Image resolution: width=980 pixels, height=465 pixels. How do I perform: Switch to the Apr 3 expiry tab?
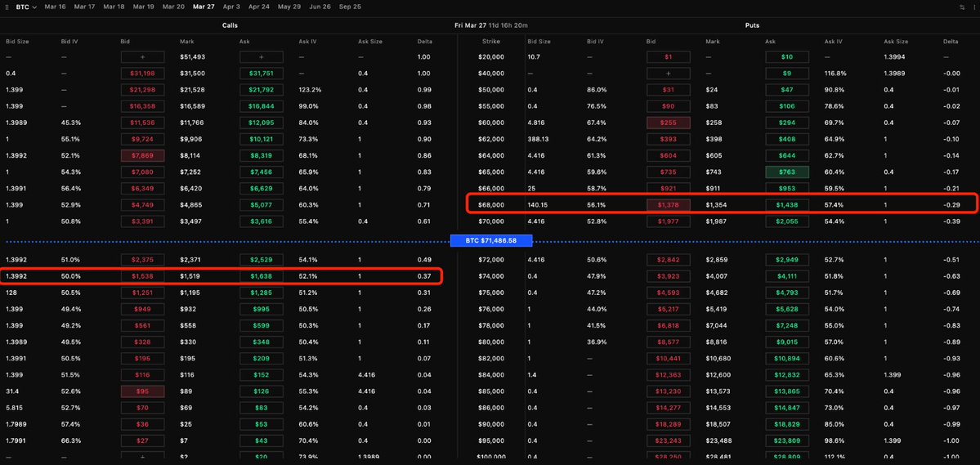(231, 7)
